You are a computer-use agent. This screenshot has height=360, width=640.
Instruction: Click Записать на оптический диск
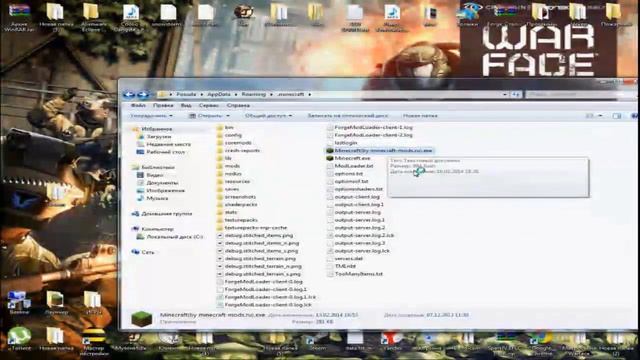pos(347,116)
